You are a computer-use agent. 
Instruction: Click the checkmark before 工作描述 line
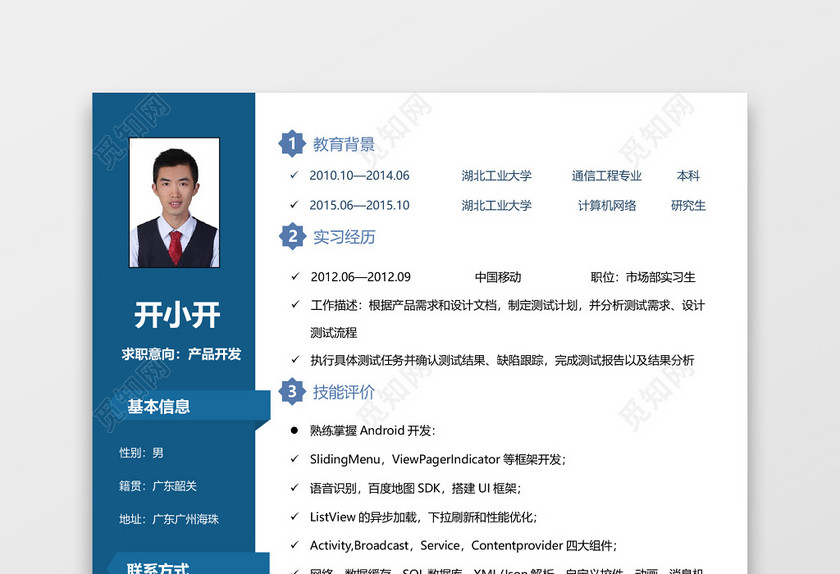pyautogui.click(x=295, y=305)
